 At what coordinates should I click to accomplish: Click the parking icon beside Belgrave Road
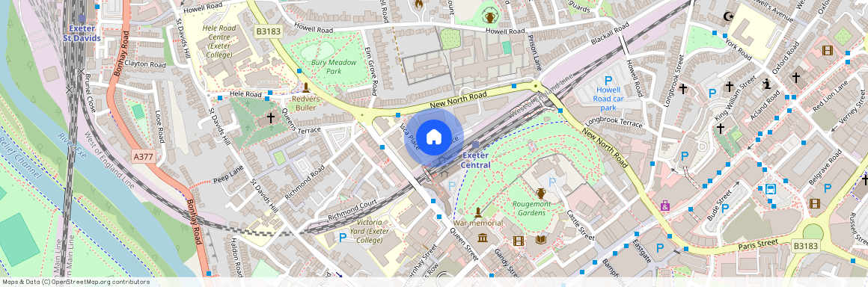tap(827, 188)
